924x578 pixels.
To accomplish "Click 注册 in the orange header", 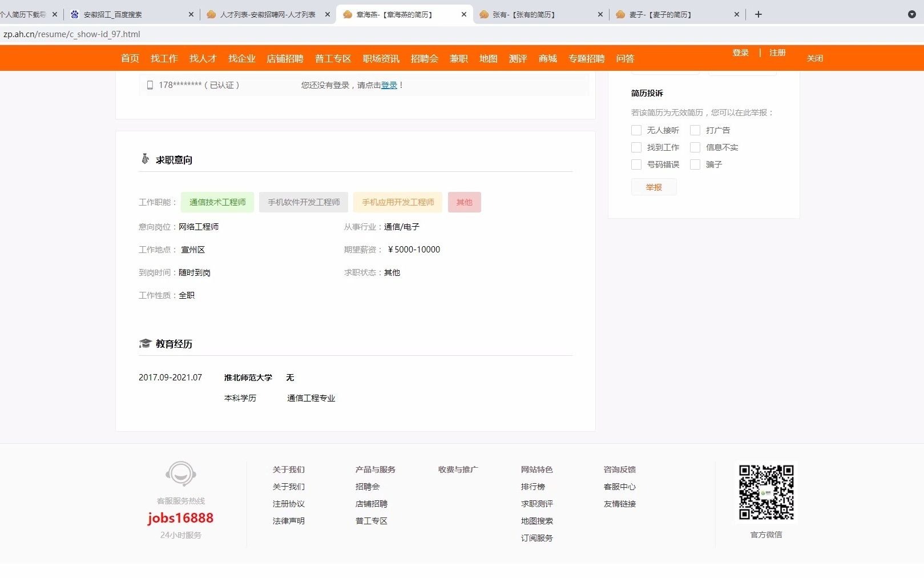I will click(777, 53).
